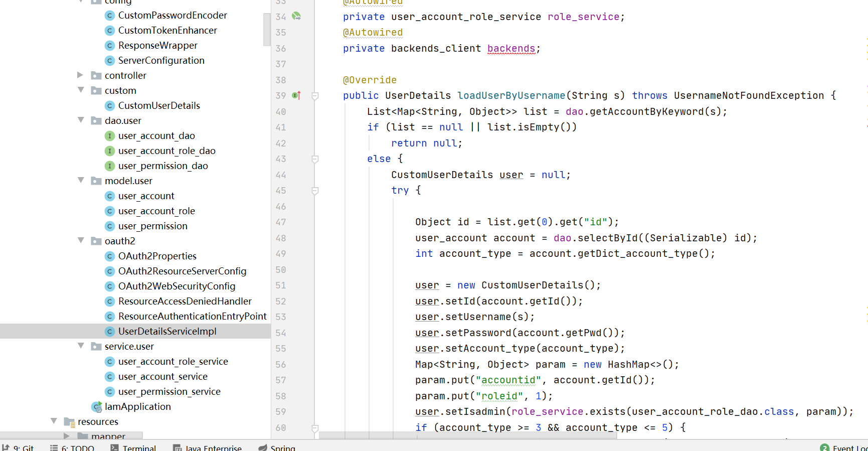This screenshot has width=868, height=451.
Task: Expand the mapper folder
Action: (67, 436)
